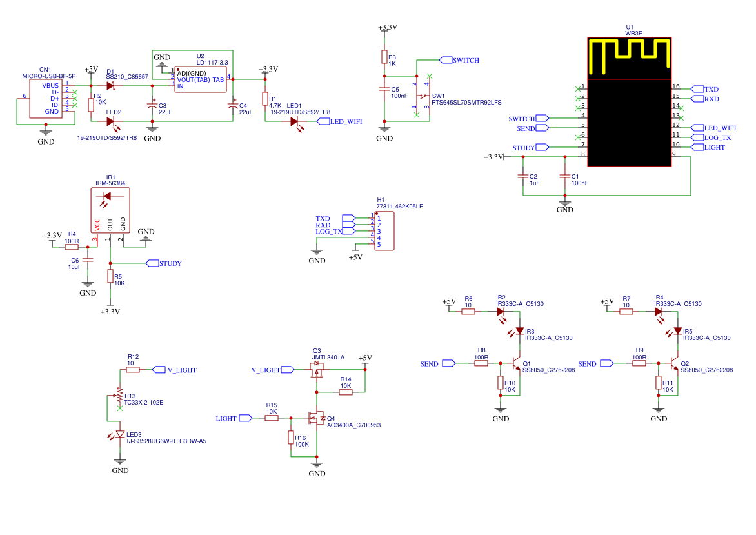Image resolution: width=756 pixels, height=535 pixels.
Task: Select the CN1 micro-USB connector symbol
Action: coord(46,99)
